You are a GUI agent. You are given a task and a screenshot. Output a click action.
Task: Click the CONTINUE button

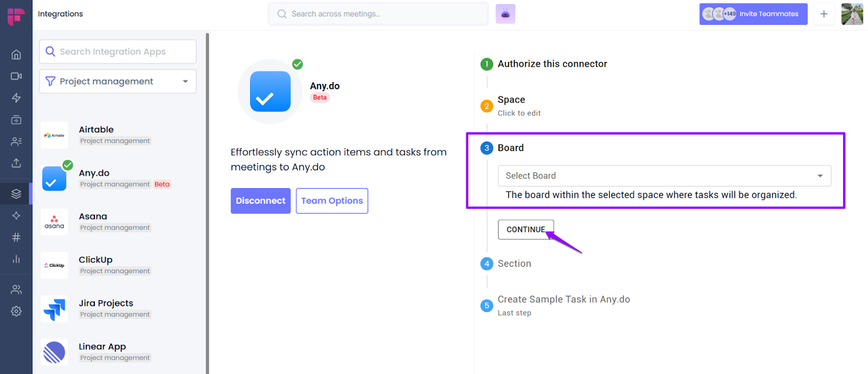[x=526, y=229]
